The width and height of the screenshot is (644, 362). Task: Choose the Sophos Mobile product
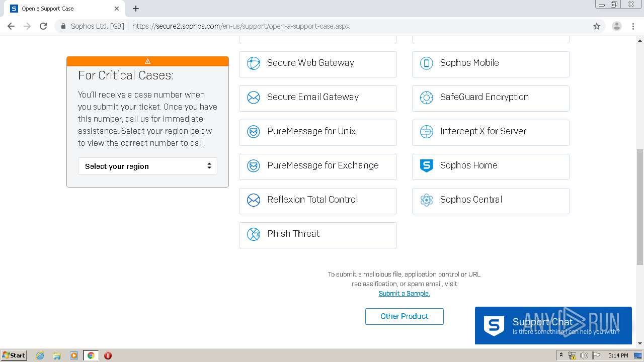pos(491,64)
